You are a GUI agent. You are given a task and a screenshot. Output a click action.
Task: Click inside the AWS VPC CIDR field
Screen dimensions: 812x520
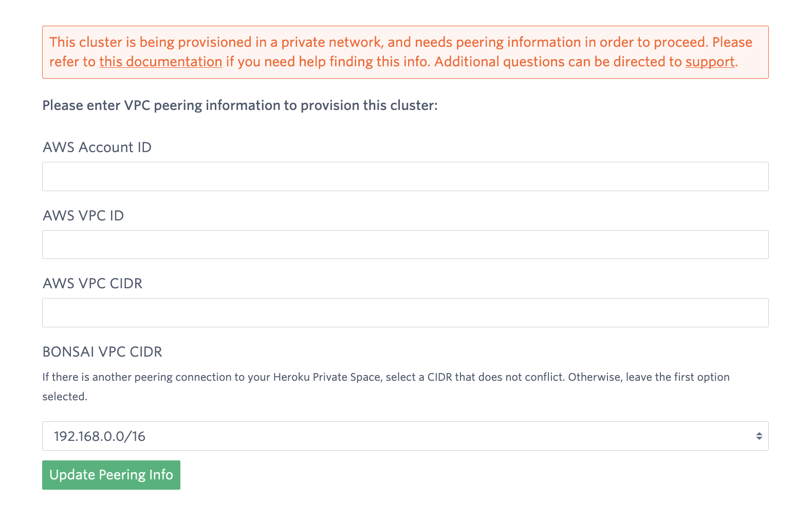point(405,312)
